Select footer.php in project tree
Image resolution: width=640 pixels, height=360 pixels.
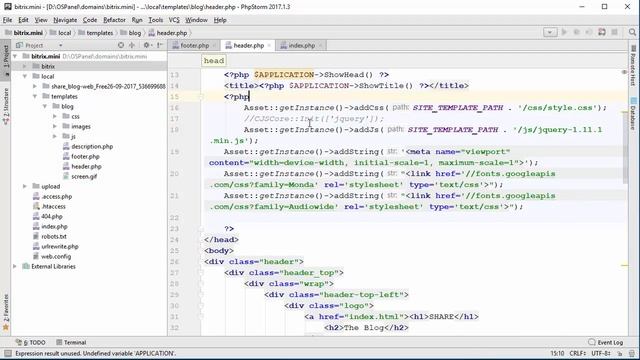click(85, 156)
